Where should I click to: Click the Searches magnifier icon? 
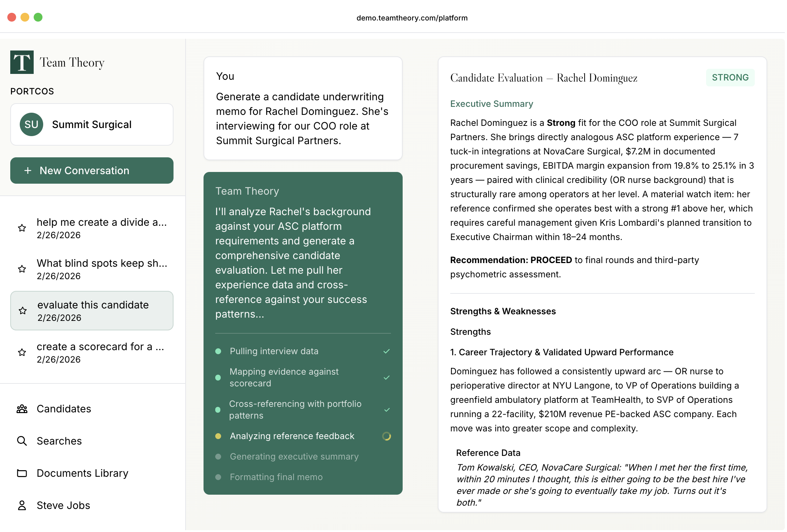22,441
